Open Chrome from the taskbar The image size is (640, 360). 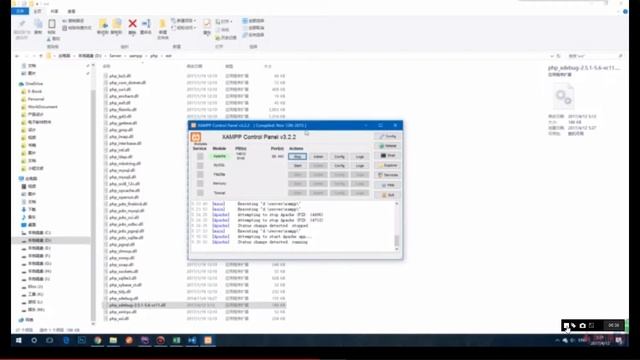[x=98, y=340]
